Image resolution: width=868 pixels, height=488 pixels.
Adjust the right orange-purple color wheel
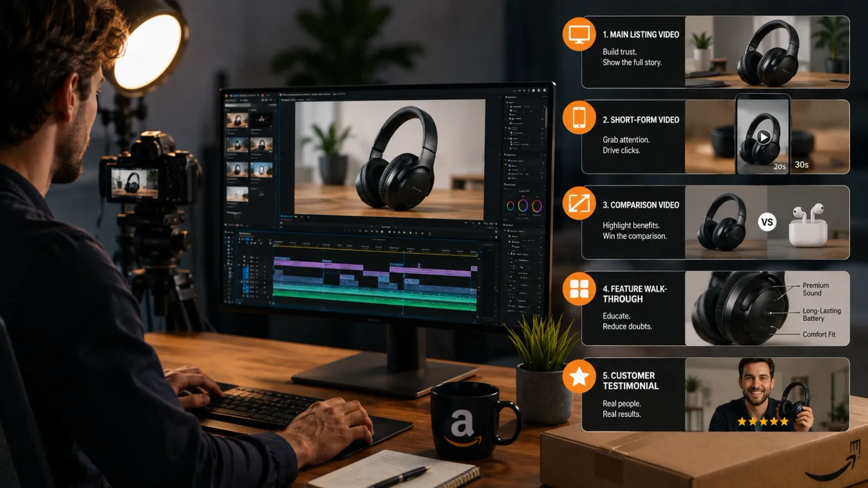point(537,206)
